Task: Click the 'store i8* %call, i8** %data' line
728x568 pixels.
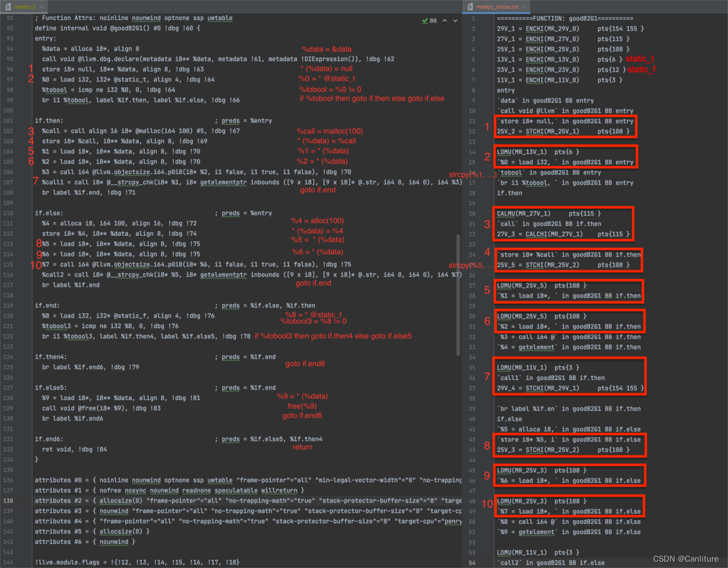Action: pyautogui.click(x=125, y=141)
